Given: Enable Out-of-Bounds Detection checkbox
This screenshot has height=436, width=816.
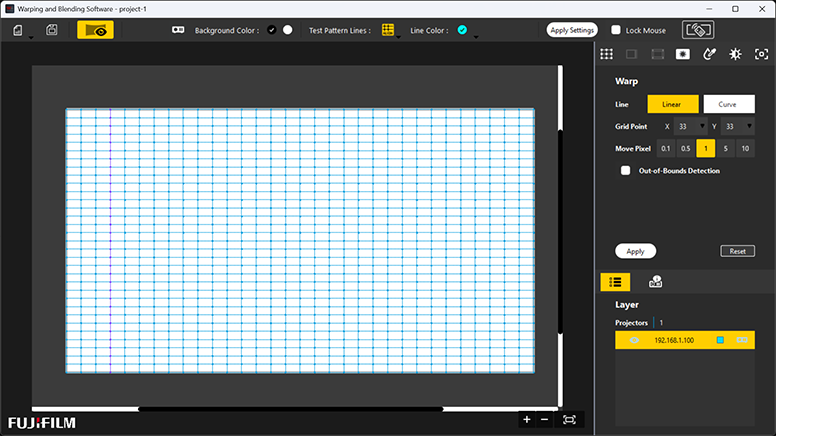Looking at the screenshot, I should pyautogui.click(x=626, y=171).
